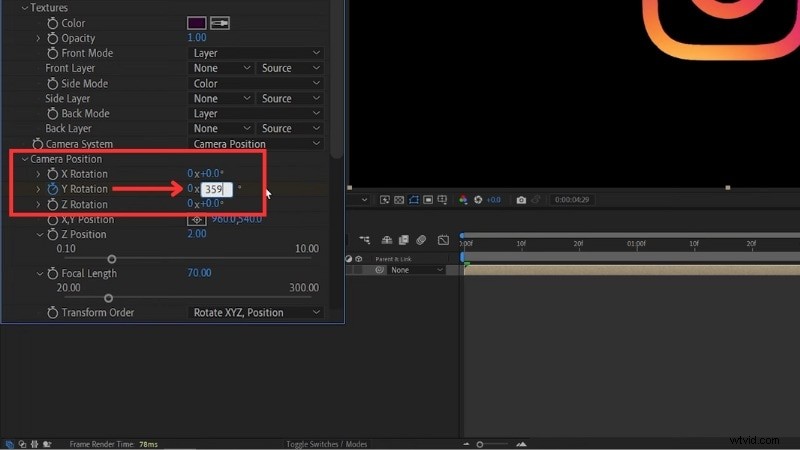Click the parent pick whip spiral icon
This screenshot has width=800, height=450.
pos(380,270)
